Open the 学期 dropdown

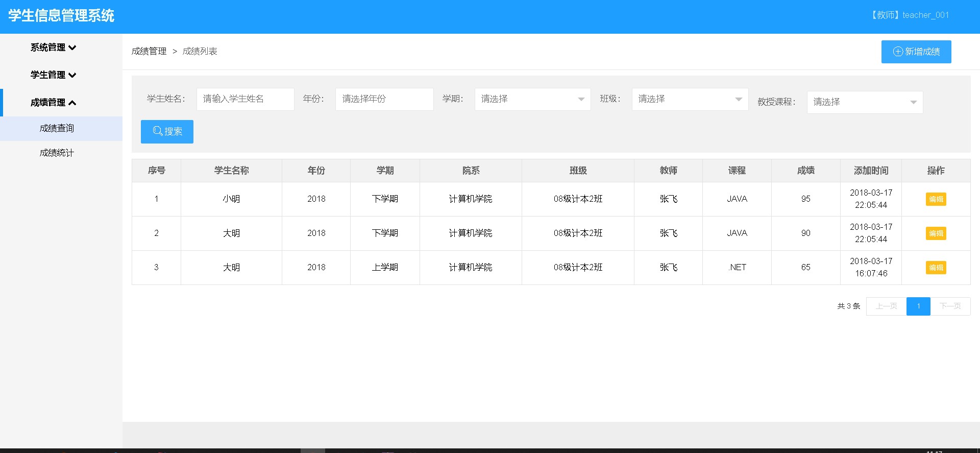(x=532, y=99)
